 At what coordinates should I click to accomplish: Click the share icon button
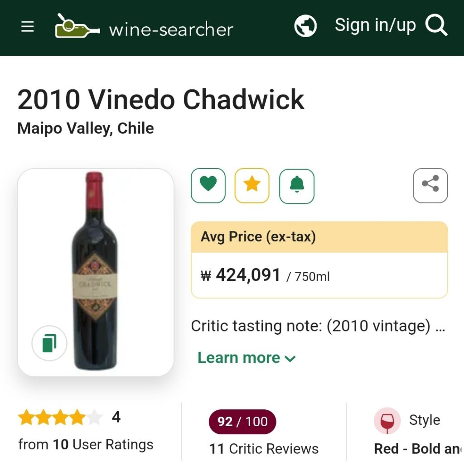(430, 186)
